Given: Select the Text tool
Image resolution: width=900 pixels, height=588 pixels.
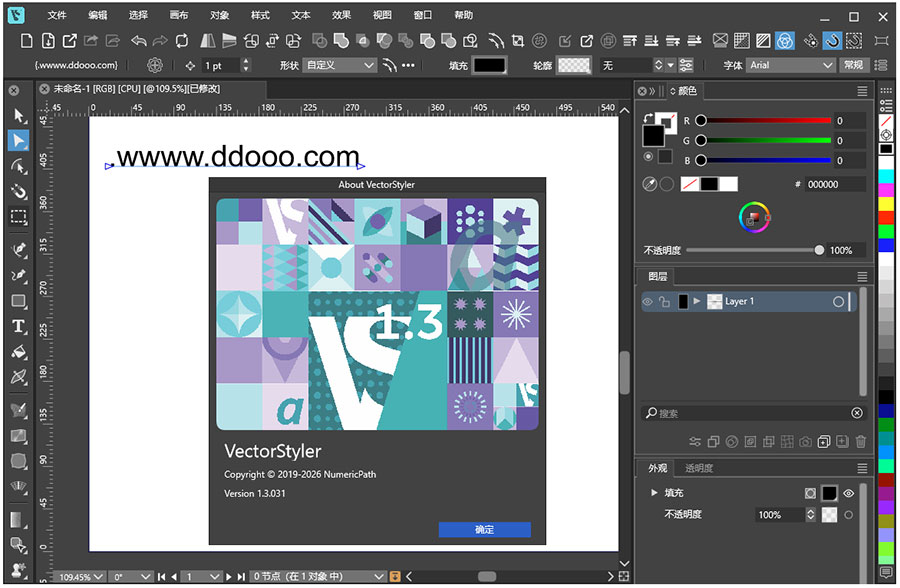Looking at the screenshot, I should tap(18, 326).
